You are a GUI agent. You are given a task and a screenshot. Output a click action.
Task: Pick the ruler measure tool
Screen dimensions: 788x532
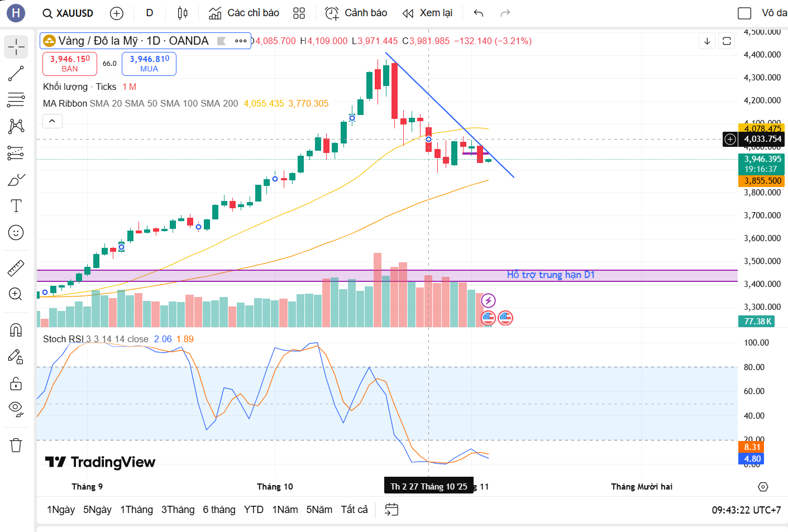click(16, 269)
